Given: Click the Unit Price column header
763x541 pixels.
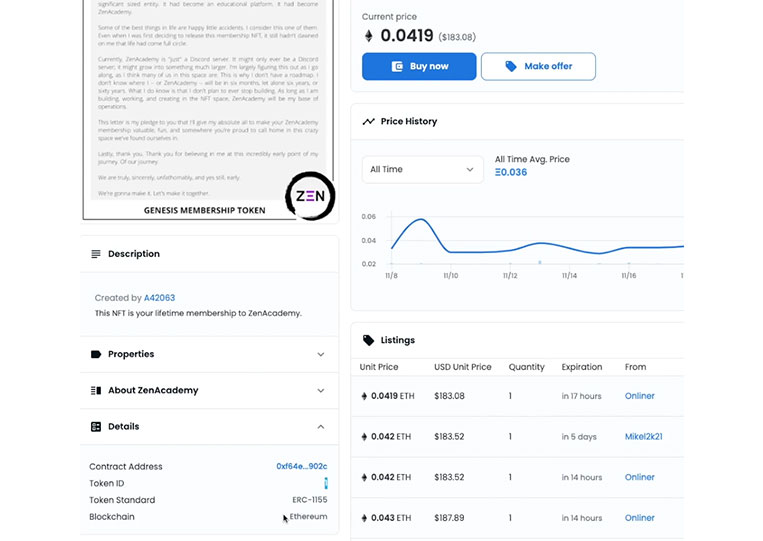Looking at the screenshot, I should click(x=379, y=367).
